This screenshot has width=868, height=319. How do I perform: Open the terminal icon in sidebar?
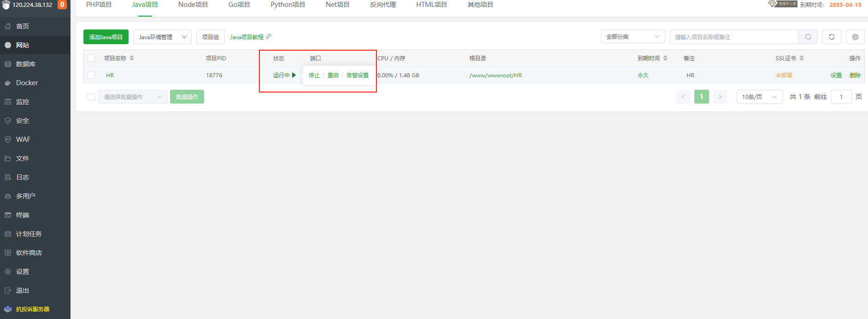pos(8,215)
